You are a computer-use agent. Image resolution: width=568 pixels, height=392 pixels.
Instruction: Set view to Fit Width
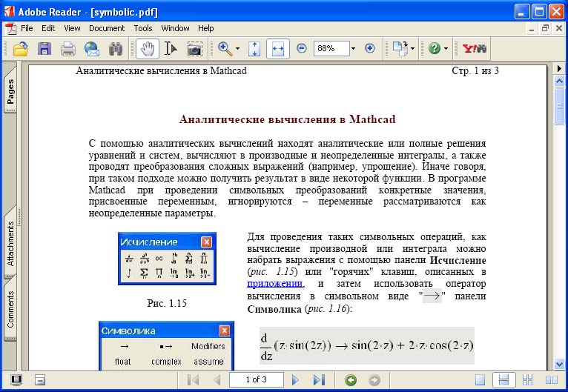tap(278, 48)
